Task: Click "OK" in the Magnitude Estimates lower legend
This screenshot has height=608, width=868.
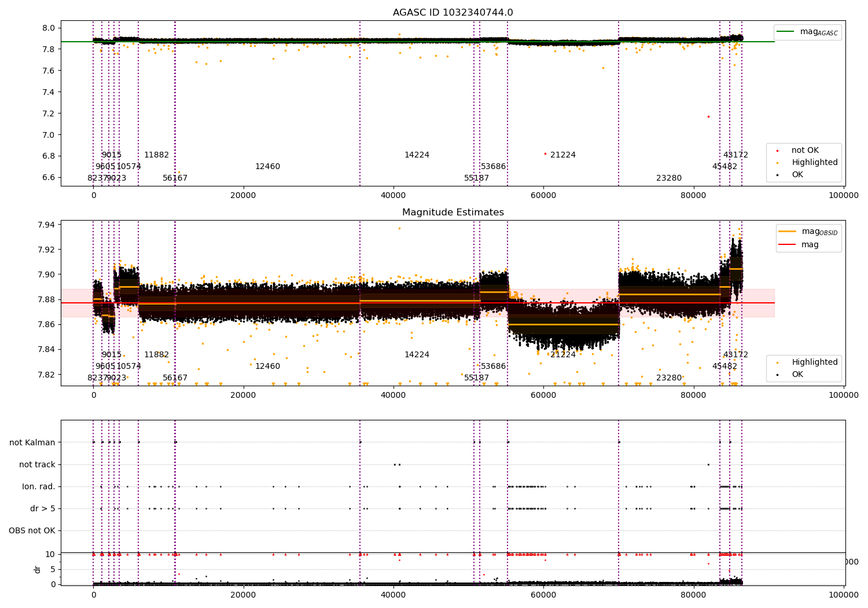Action: pos(797,375)
